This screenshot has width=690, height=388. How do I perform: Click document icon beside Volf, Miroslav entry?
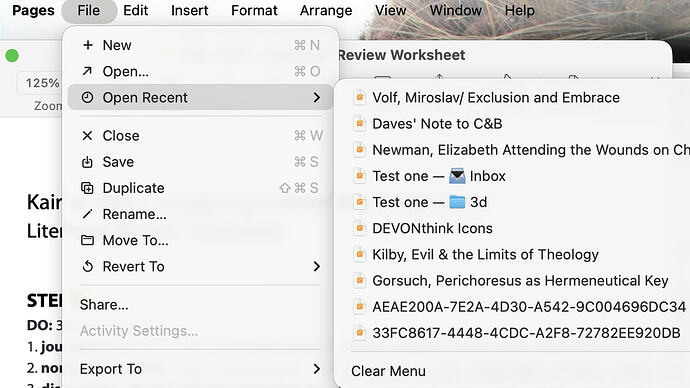(360, 97)
